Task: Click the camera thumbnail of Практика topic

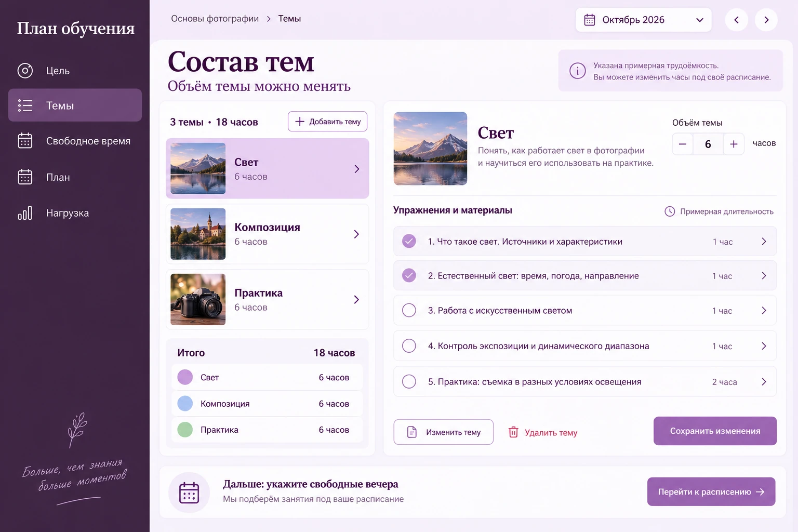Action: 198,299
